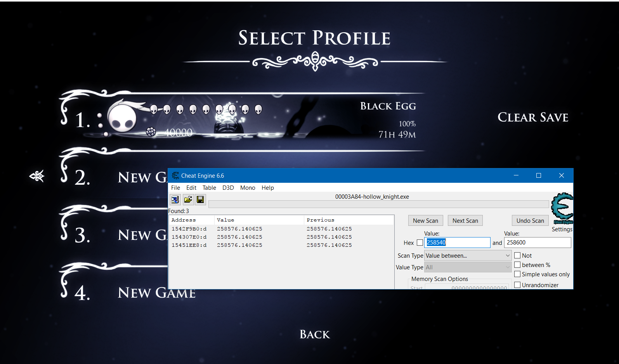Screen dimensions: 619x364
Task: Enable the between % checkbox
Action: 517,265
